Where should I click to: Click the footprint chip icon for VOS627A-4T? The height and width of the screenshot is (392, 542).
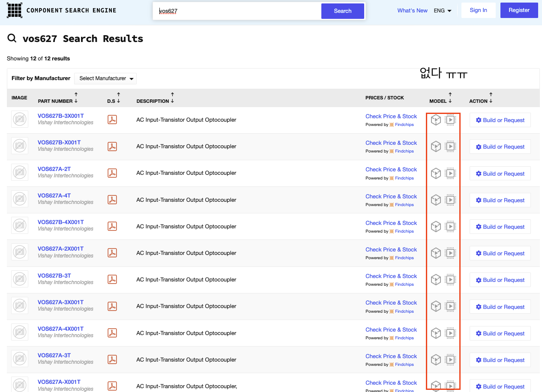pos(450,200)
